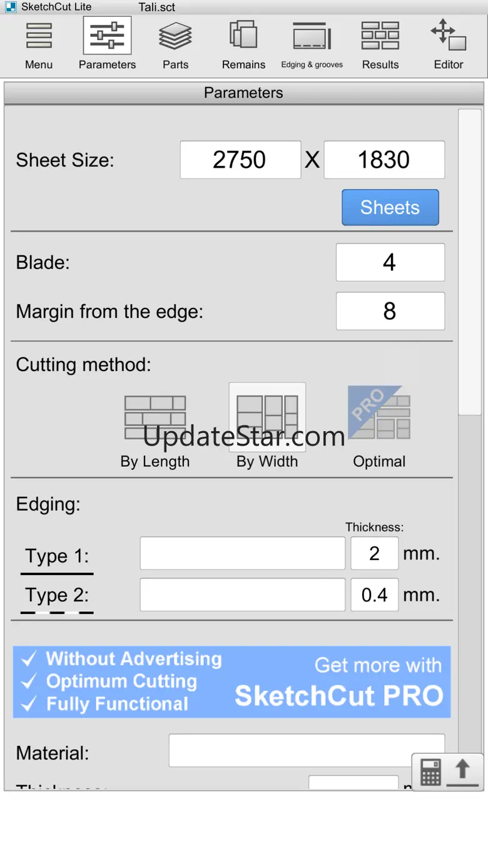
Task: Click the Type 1 edging name field
Action: (x=242, y=553)
